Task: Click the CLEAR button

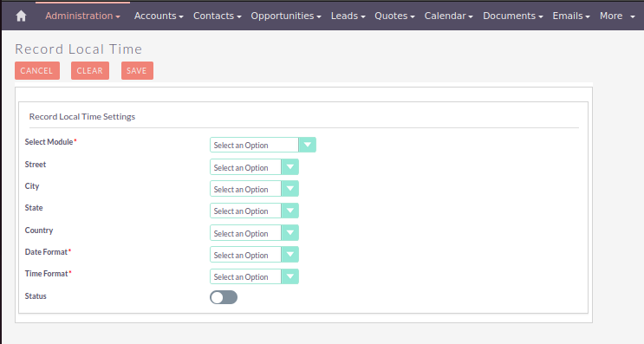Action: 90,70
